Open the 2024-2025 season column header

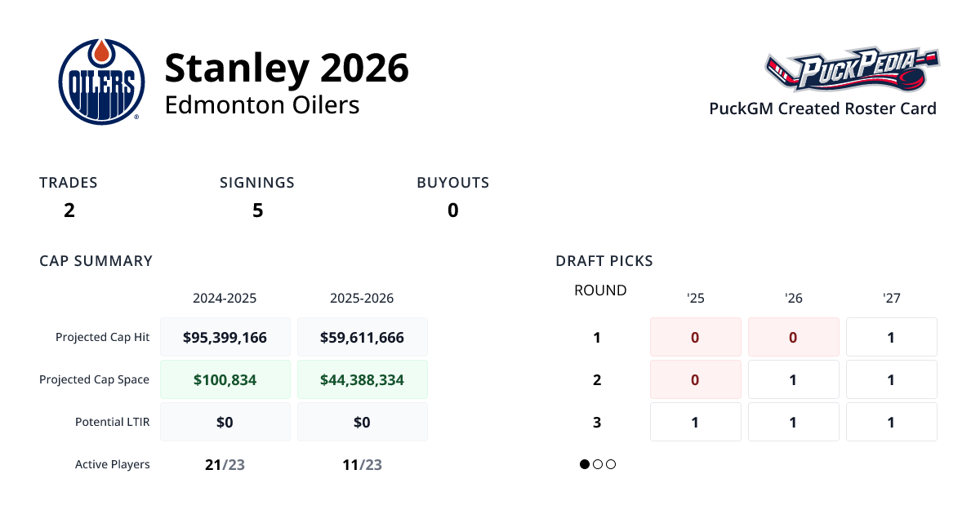225,298
